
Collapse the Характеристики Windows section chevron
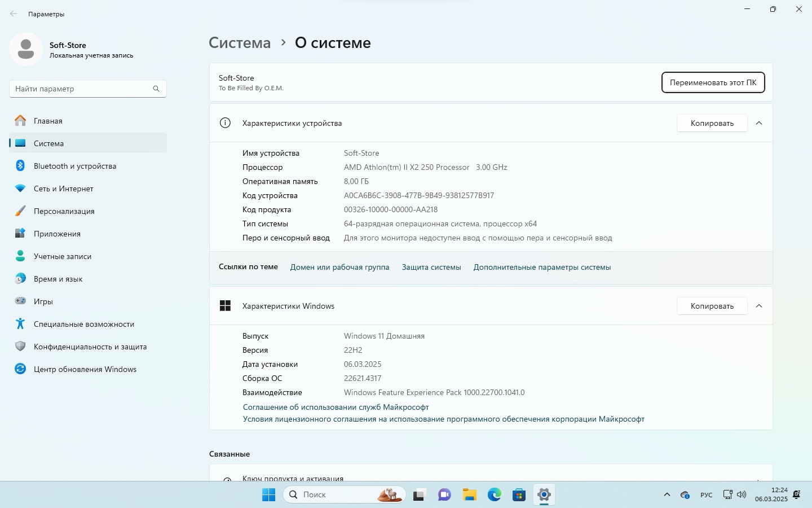pos(759,306)
